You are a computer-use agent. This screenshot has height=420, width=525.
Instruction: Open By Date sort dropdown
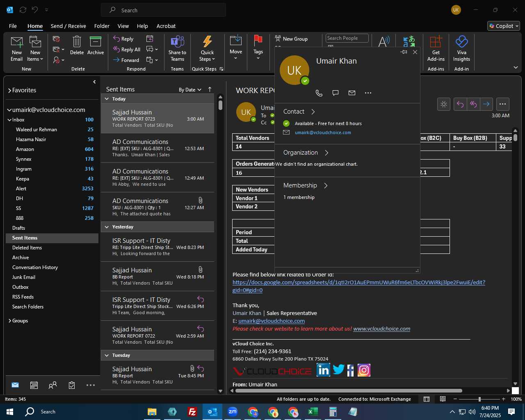(190, 90)
